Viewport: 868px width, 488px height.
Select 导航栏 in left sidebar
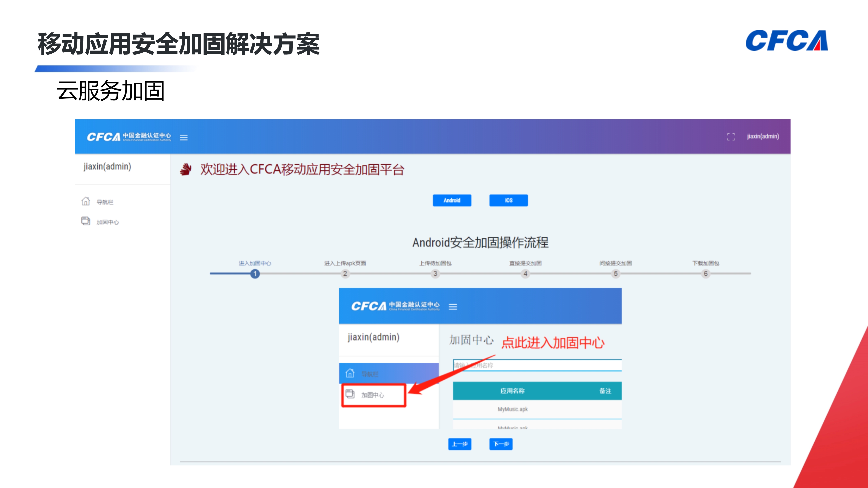(105, 202)
